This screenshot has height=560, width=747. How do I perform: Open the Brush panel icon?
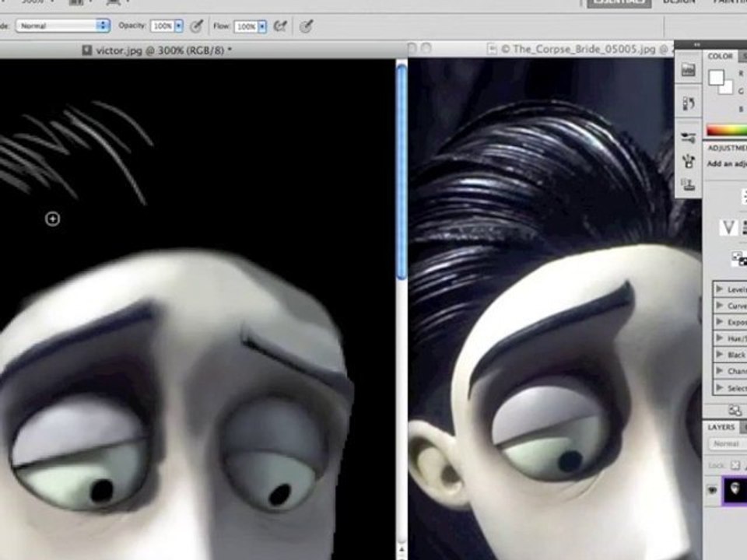(x=688, y=138)
